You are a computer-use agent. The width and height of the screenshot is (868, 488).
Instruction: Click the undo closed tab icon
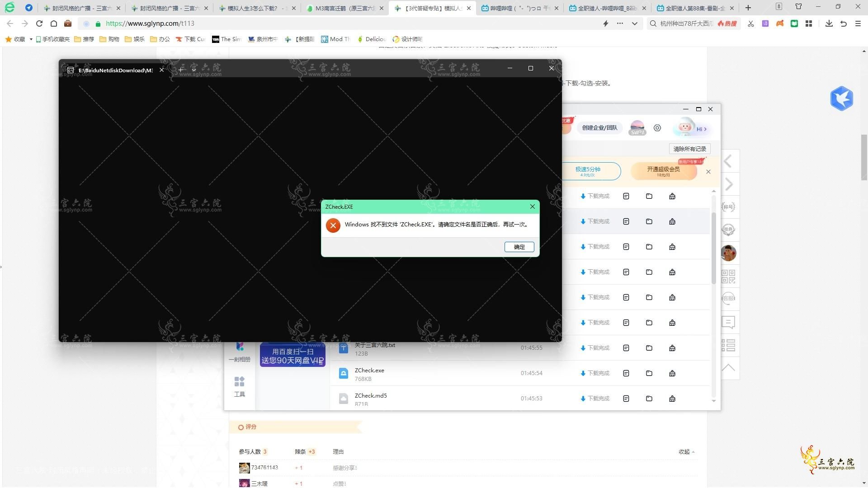click(x=844, y=23)
